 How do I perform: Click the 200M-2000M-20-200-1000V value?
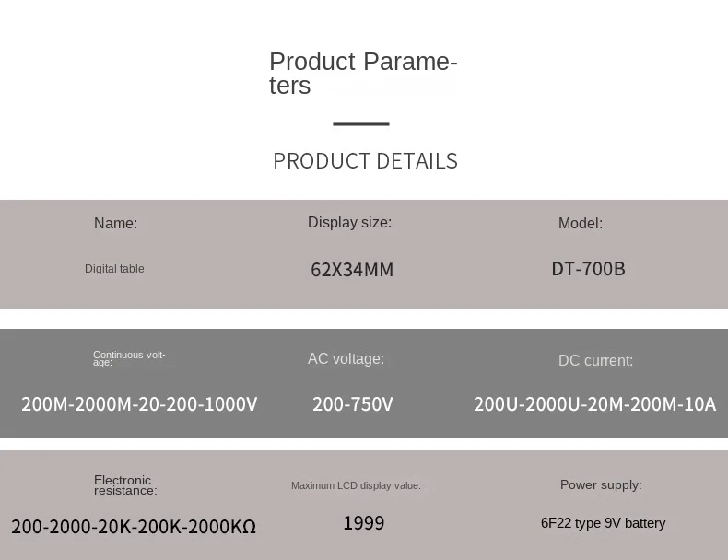click(x=139, y=404)
